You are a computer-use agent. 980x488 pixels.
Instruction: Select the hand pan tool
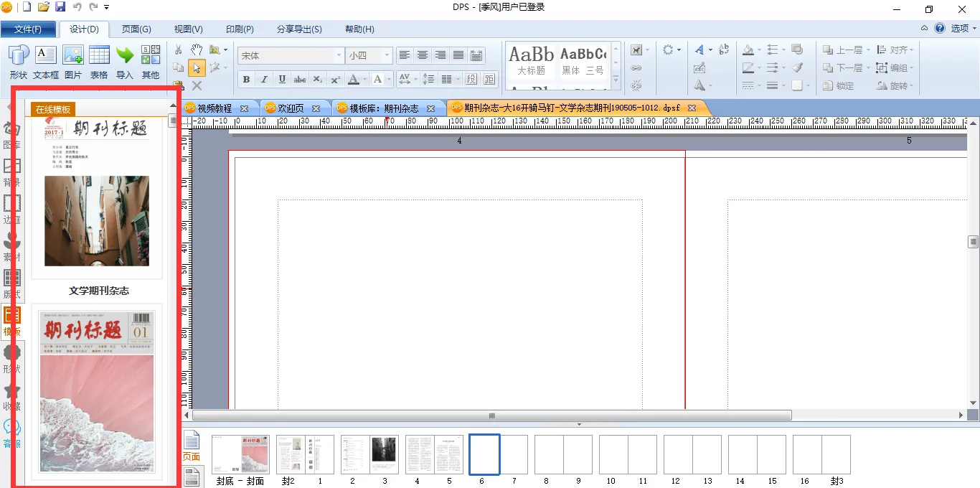196,50
